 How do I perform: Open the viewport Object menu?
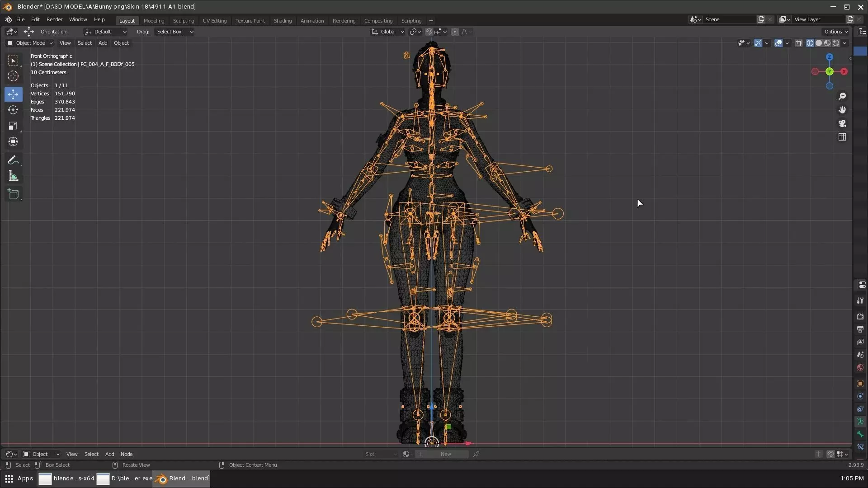coord(121,43)
